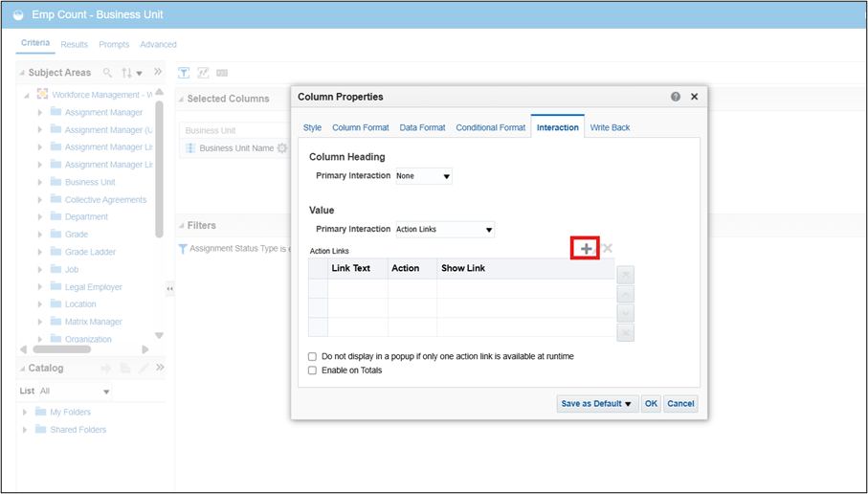Click the filter icon in the criteria toolbar

(x=185, y=73)
